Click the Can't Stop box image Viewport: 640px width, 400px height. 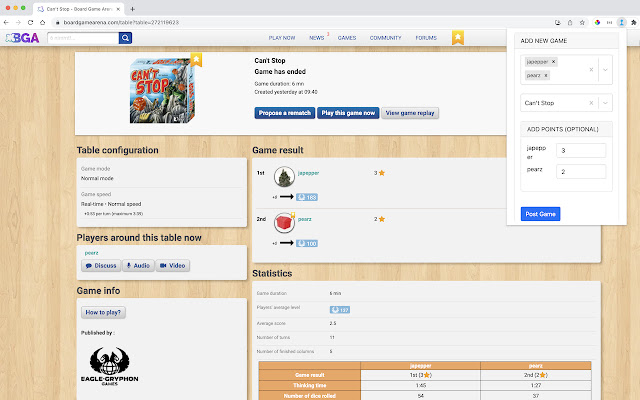tap(162, 90)
